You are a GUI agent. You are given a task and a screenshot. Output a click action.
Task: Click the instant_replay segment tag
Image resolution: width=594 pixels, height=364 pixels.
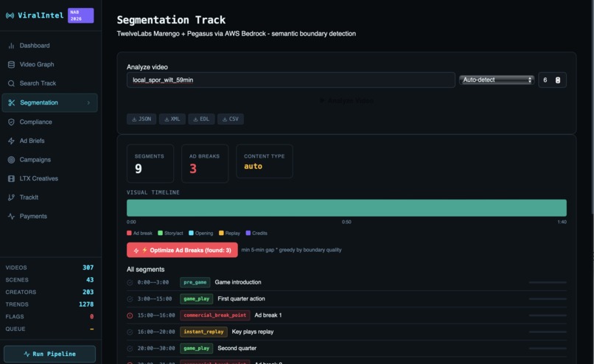[204, 332]
